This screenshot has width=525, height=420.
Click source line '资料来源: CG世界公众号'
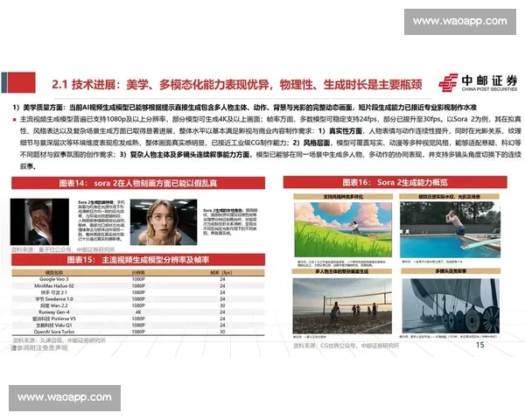pyautogui.click(x=346, y=346)
